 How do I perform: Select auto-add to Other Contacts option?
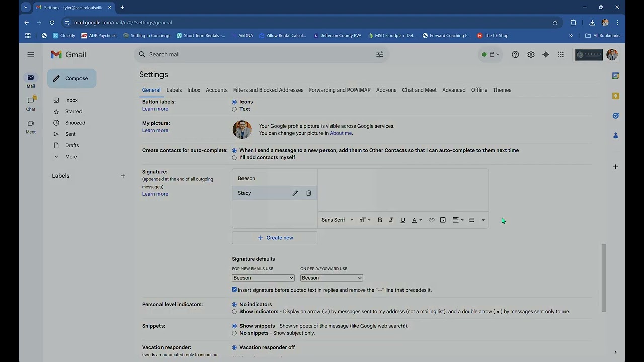click(234, 150)
